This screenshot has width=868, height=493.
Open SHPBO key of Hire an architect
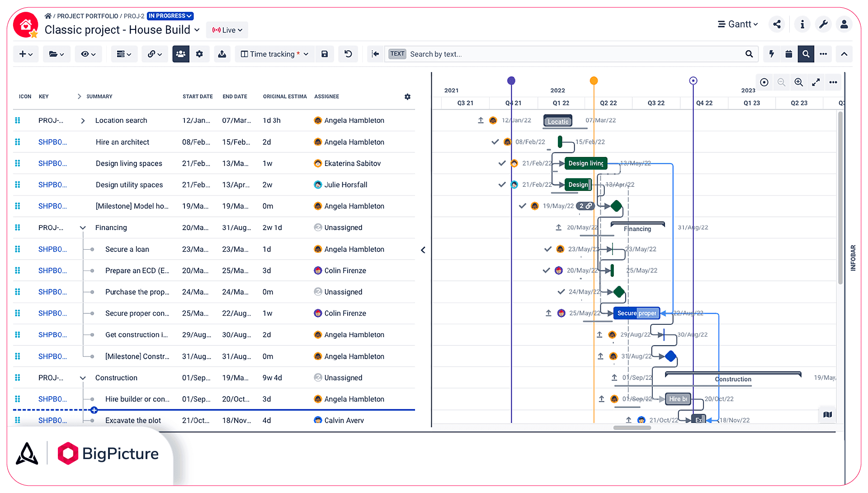tap(52, 142)
